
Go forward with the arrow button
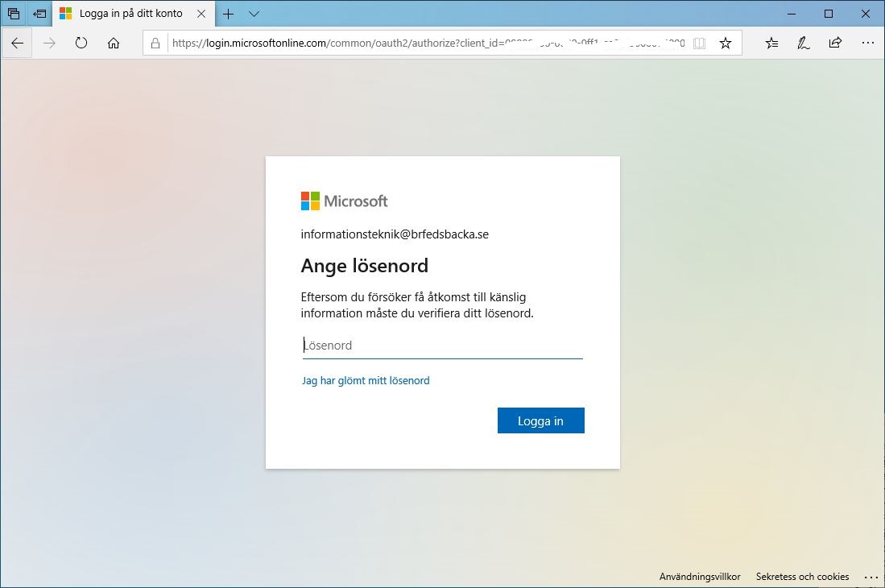click(x=50, y=43)
